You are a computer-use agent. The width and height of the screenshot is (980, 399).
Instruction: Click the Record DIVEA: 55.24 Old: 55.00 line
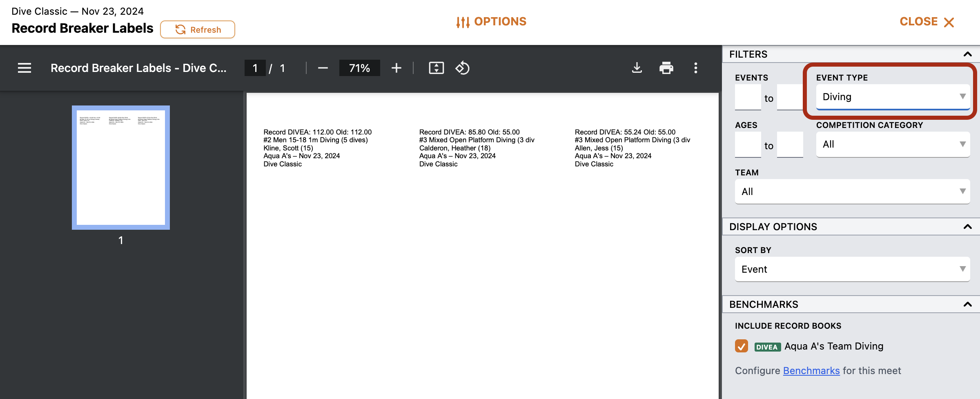tap(625, 132)
